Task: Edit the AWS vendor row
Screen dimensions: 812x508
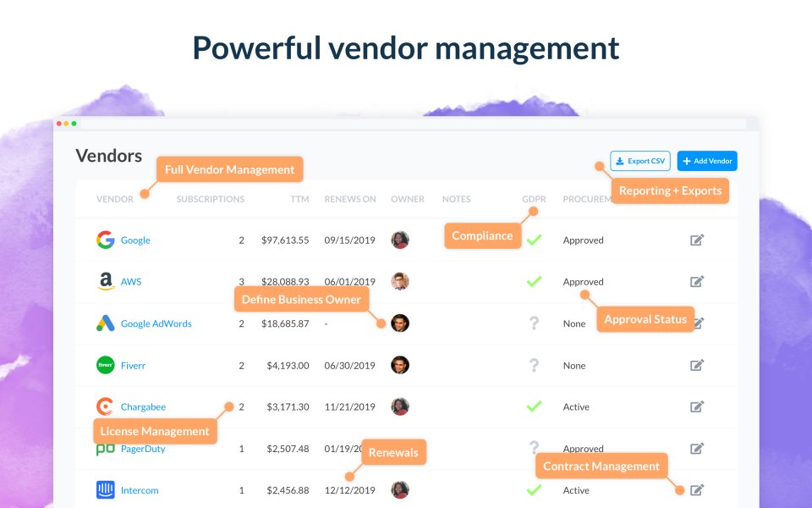Action: point(697,282)
